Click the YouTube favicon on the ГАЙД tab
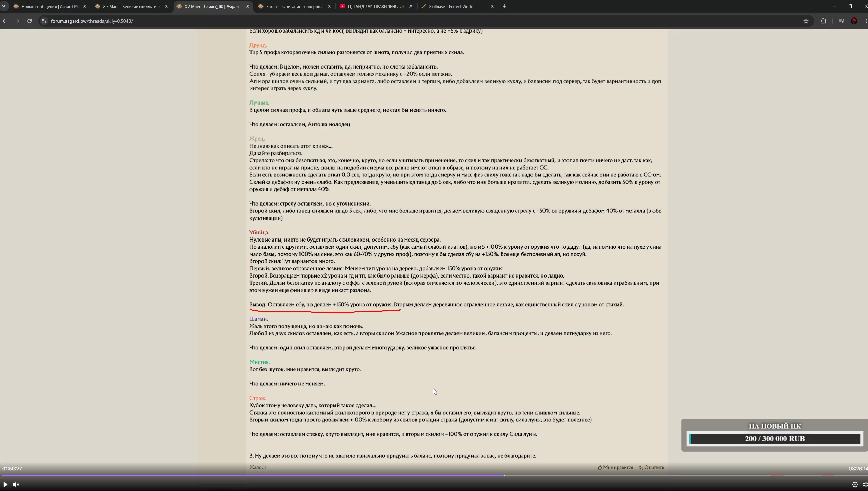The height and width of the screenshot is (491, 868). (x=342, y=6)
